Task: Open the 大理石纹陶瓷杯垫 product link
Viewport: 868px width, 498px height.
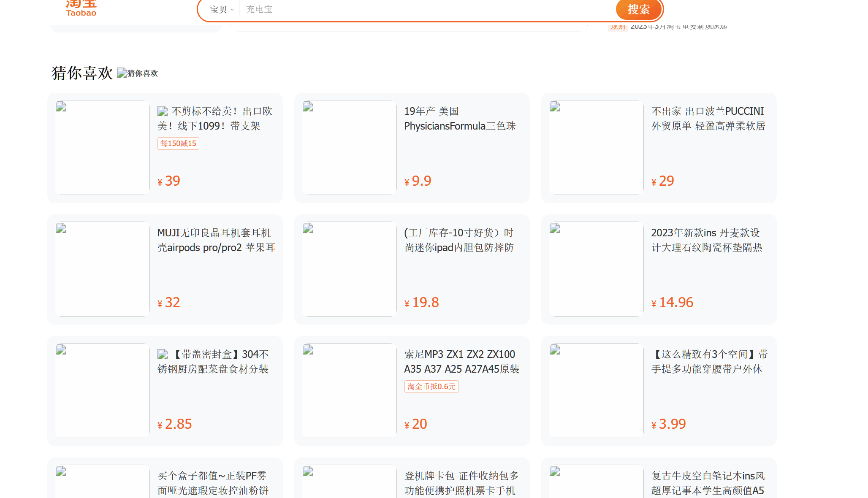Action: point(706,240)
